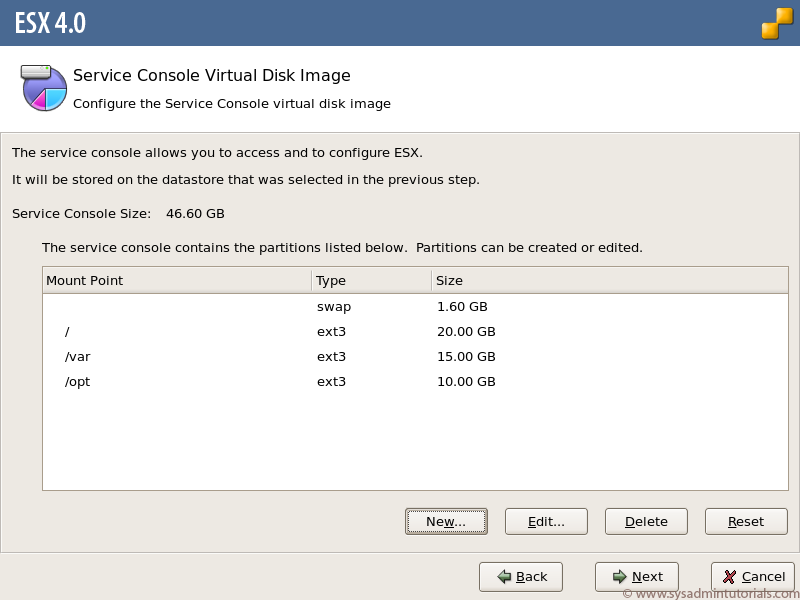The height and width of the screenshot is (600, 800).
Task: Click the Service Console Virtual Disk Image heading
Action: tap(212, 76)
